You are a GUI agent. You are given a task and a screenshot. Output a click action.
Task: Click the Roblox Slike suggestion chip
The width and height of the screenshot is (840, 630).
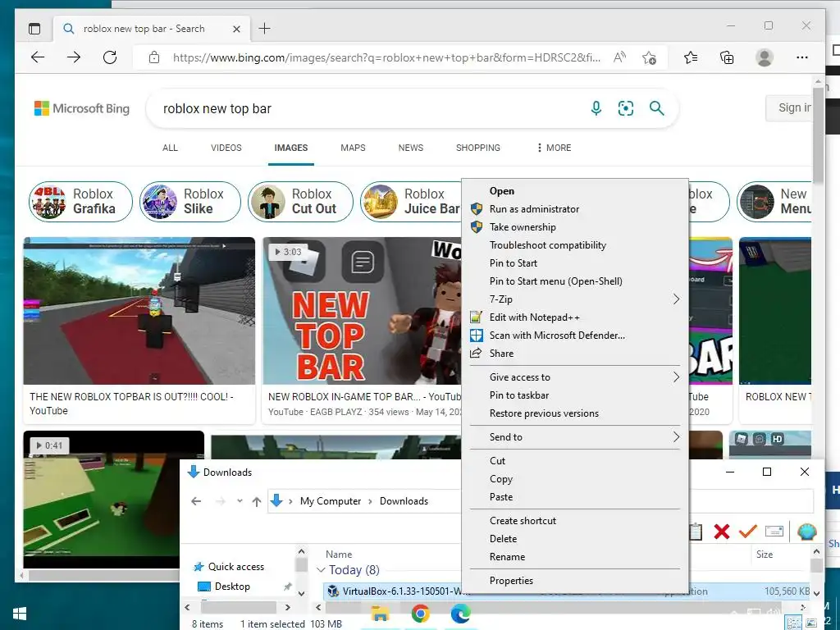[189, 202]
